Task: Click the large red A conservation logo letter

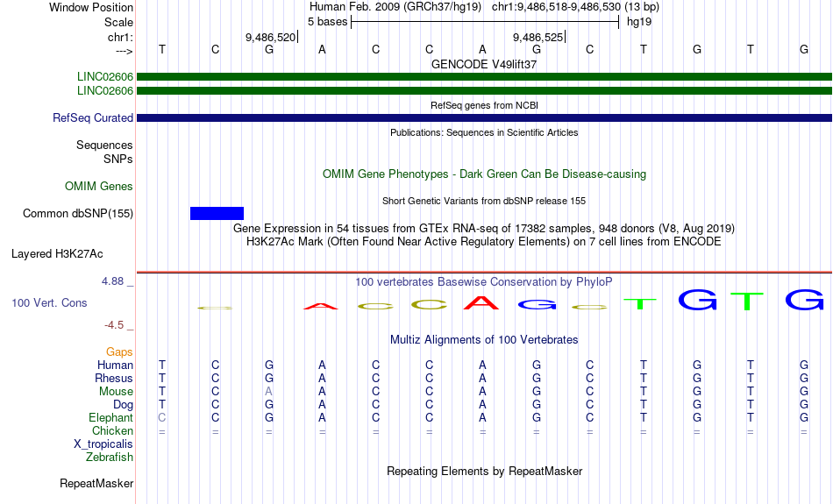Action: click(x=481, y=302)
